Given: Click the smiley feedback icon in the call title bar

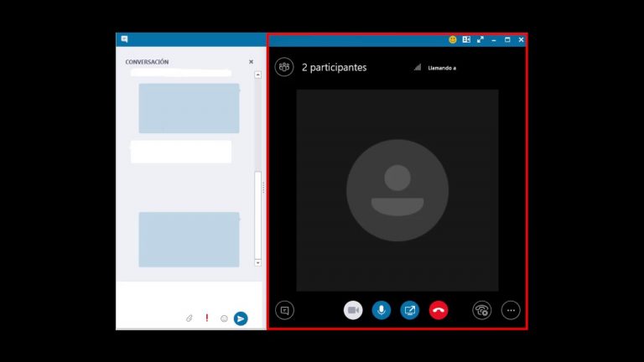Looking at the screenshot, I should click(453, 40).
